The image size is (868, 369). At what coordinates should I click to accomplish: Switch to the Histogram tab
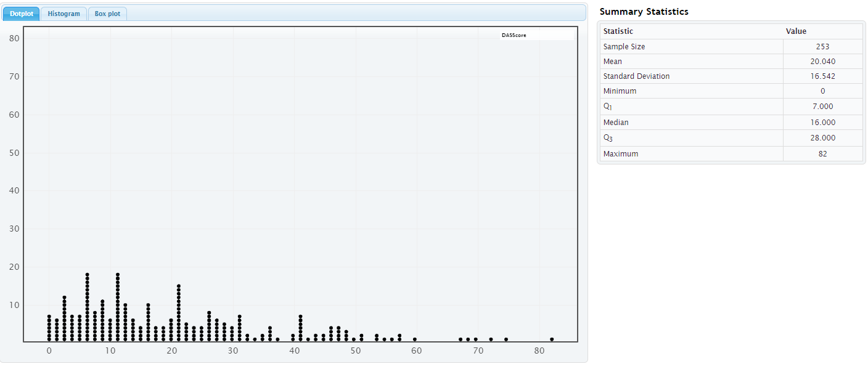[63, 13]
